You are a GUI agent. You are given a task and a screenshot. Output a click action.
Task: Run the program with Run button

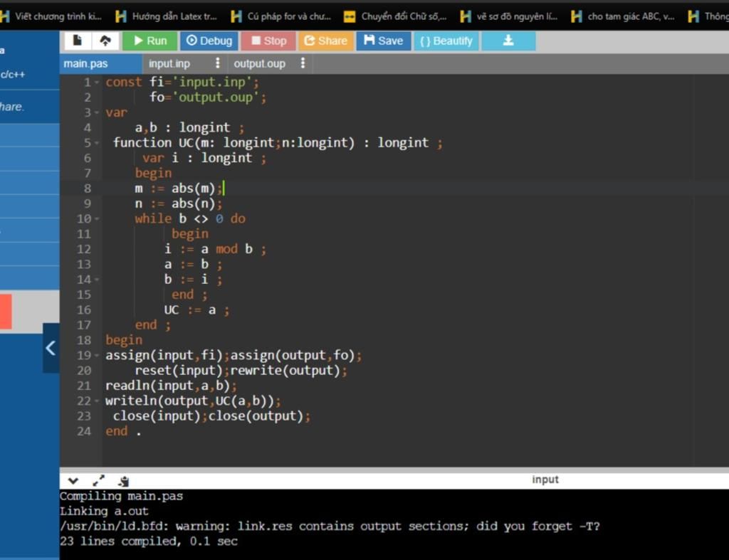pos(150,41)
